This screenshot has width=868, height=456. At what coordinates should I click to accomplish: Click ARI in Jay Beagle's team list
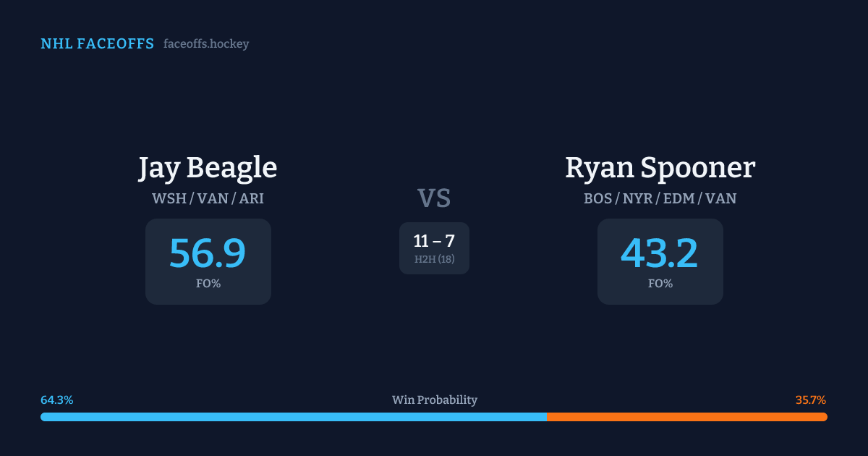pyautogui.click(x=251, y=198)
